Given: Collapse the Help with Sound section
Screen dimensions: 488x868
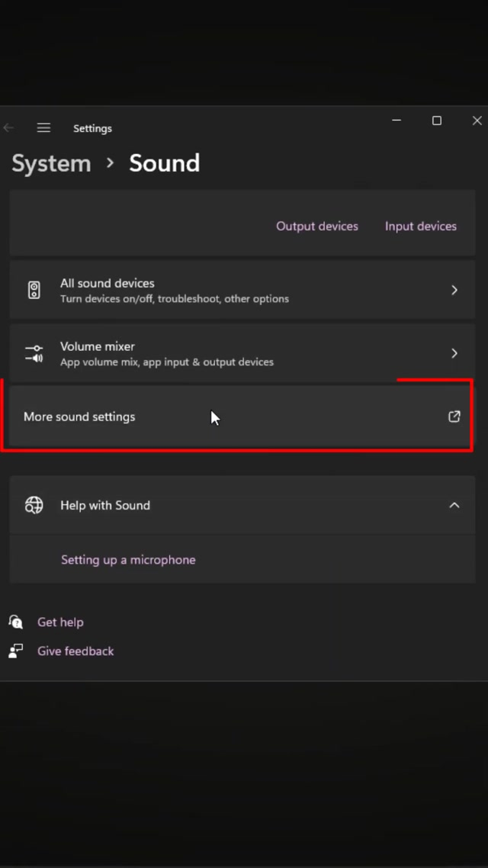Looking at the screenshot, I should (454, 505).
